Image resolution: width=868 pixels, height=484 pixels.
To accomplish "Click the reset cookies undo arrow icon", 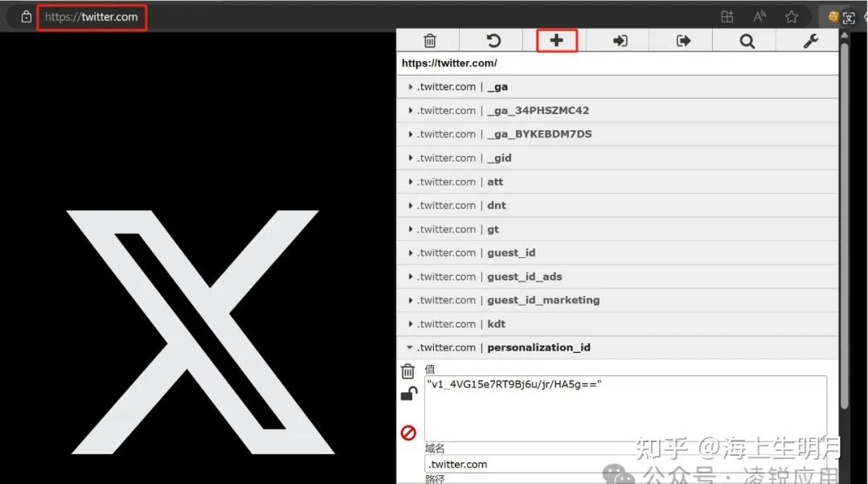I will click(x=493, y=40).
